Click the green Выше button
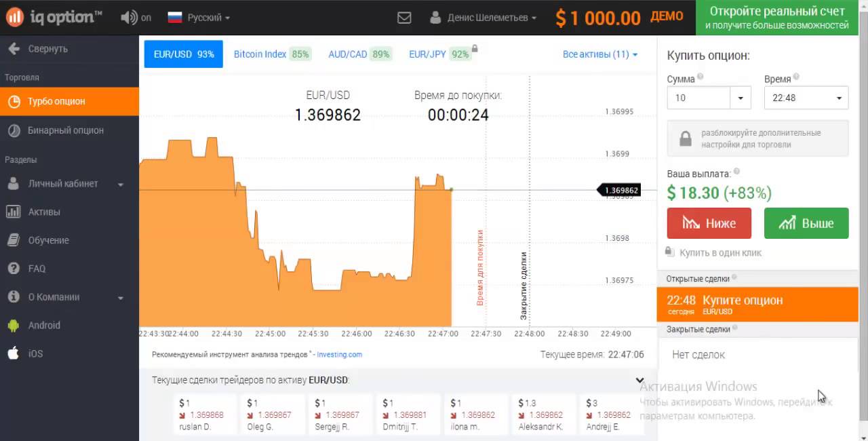The image size is (868, 441). tap(806, 223)
